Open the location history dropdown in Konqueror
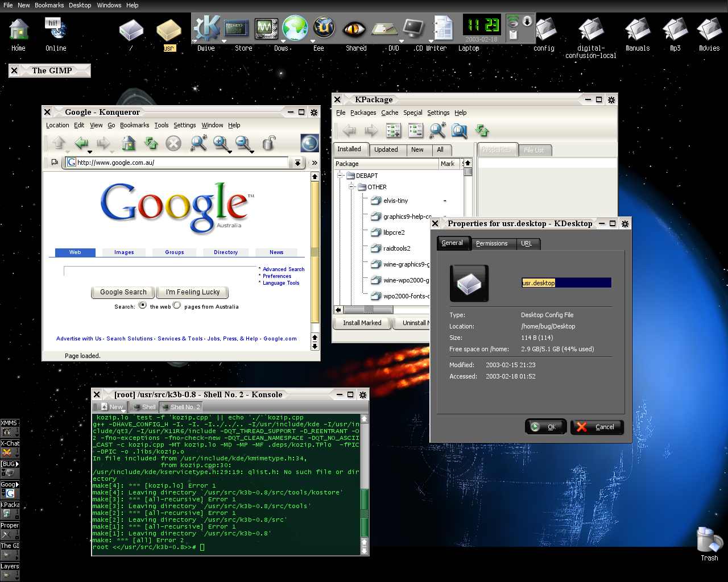This screenshot has width=728, height=582. (x=297, y=163)
